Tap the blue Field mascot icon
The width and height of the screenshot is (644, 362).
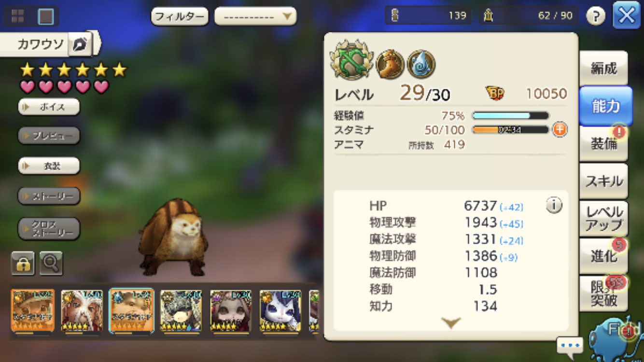(616, 336)
